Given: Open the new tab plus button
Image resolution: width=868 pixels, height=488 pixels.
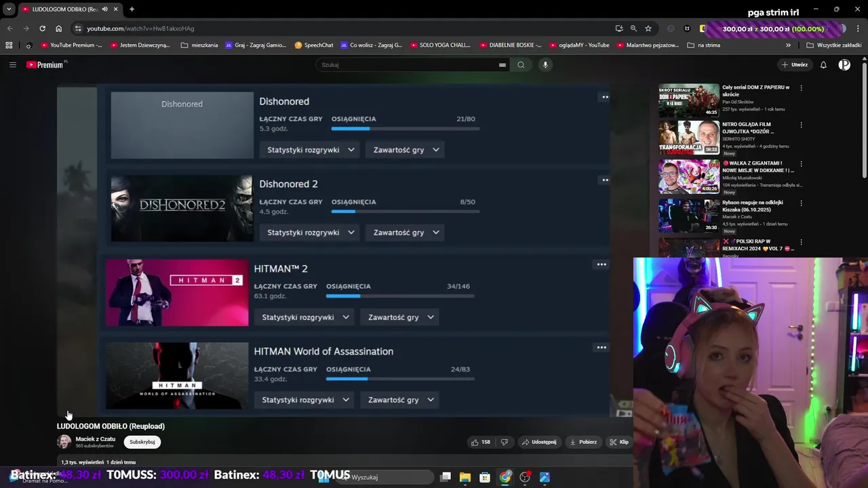Looking at the screenshot, I should pos(132,9).
